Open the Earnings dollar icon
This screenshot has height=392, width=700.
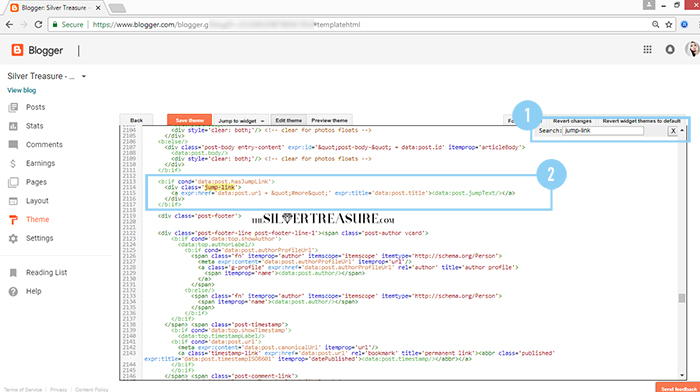[13, 163]
